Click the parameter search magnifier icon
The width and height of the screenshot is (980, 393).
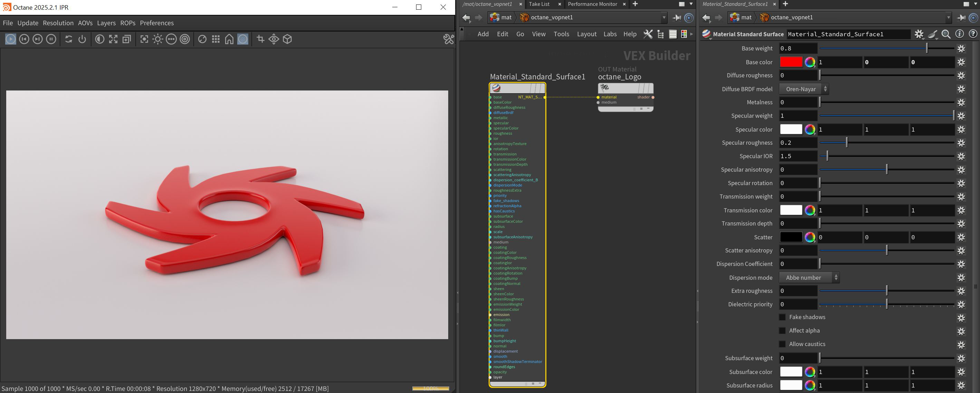[946, 34]
